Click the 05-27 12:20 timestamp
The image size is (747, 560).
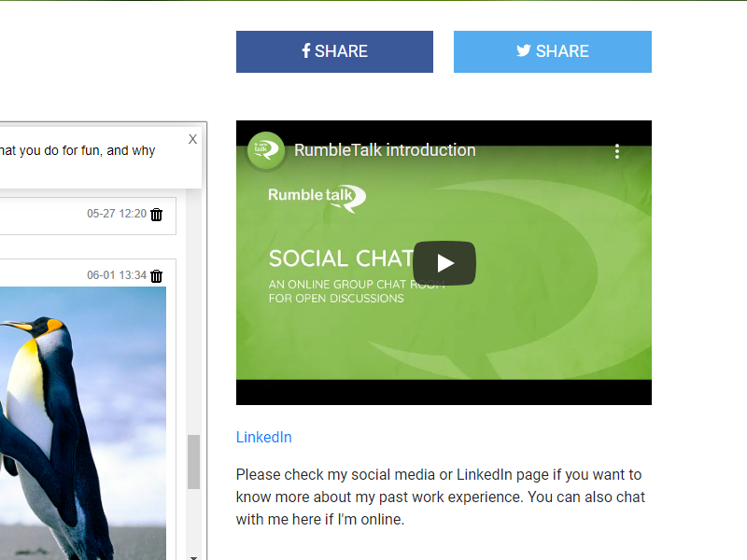click(x=117, y=214)
